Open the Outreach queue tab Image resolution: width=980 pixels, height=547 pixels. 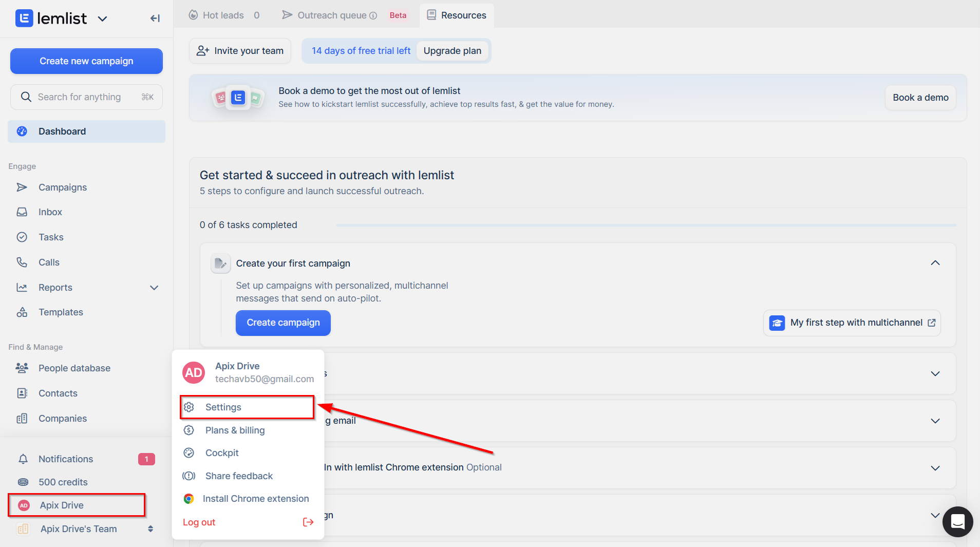[329, 15]
